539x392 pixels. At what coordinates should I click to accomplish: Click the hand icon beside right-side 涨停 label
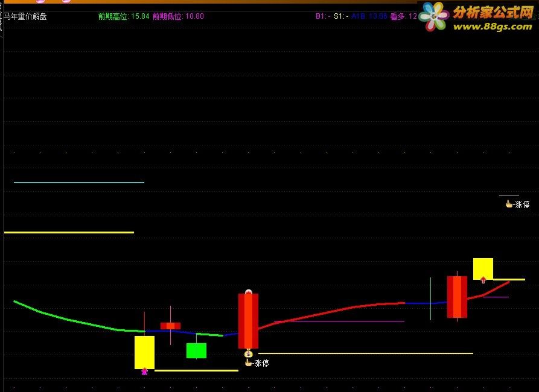click(x=509, y=204)
